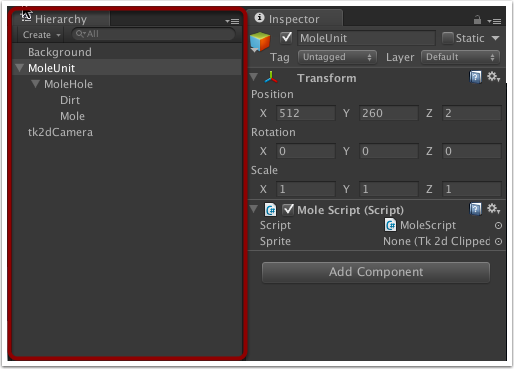
Task: Open object picker circle for Sprite field
Action: pyautogui.click(x=498, y=241)
